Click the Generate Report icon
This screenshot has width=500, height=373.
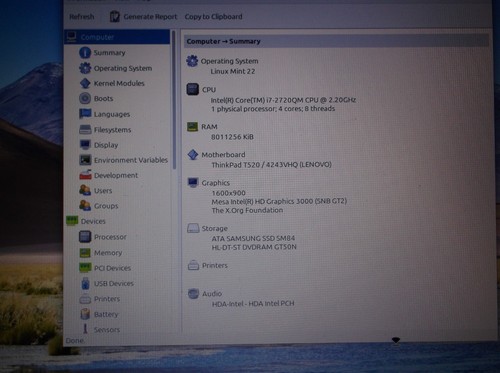(115, 17)
